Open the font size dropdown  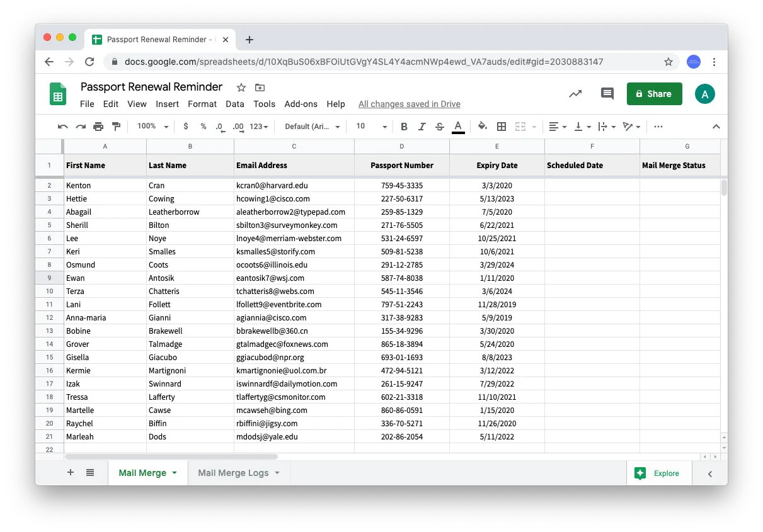coord(371,127)
